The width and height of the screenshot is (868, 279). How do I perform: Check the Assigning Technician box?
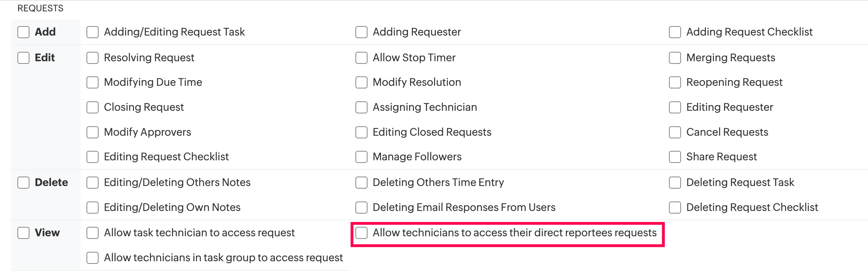(361, 107)
